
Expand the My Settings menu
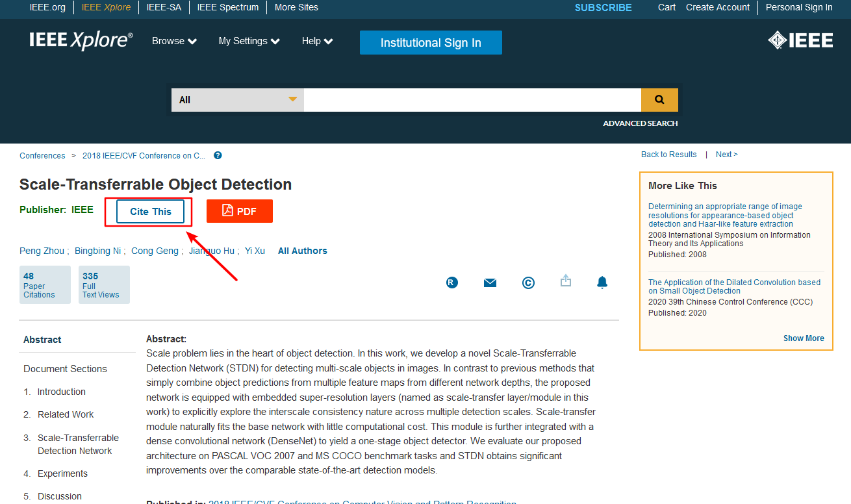(249, 41)
